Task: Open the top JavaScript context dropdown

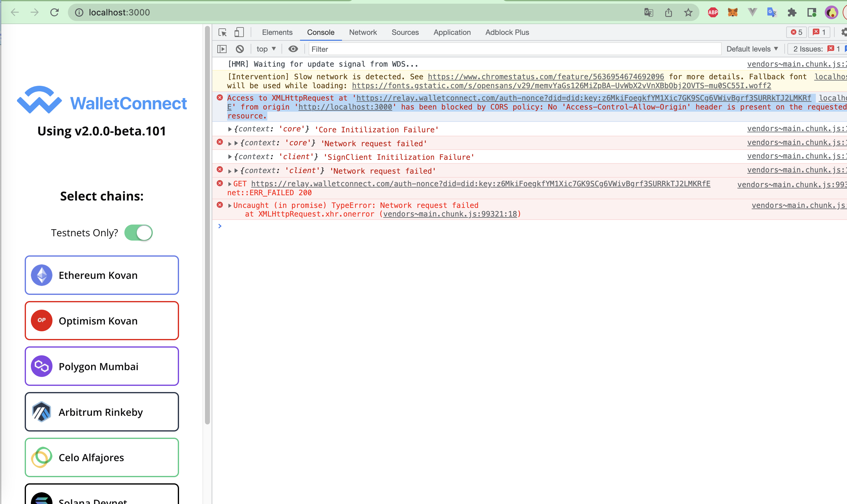Action: 266,49
